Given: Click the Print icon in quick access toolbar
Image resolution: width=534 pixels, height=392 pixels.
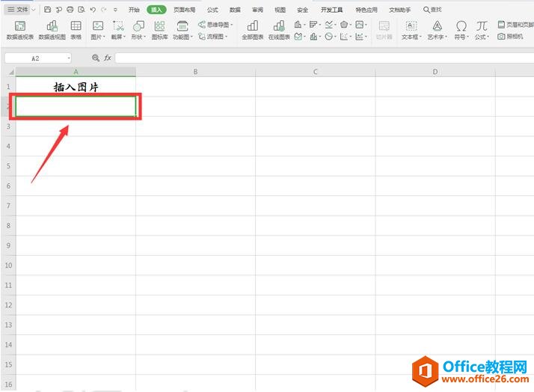Looking at the screenshot, I should [x=70, y=10].
